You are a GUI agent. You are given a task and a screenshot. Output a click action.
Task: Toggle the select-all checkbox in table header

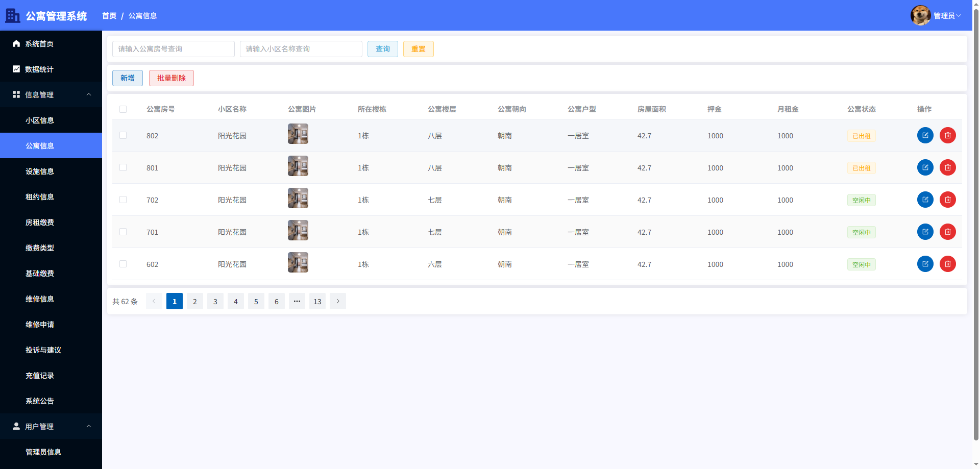click(x=123, y=109)
